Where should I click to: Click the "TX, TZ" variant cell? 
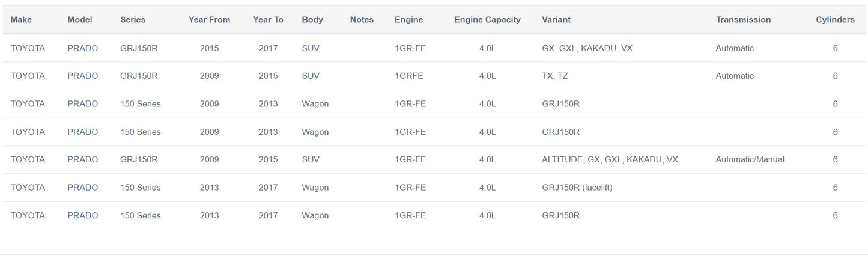coord(555,76)
